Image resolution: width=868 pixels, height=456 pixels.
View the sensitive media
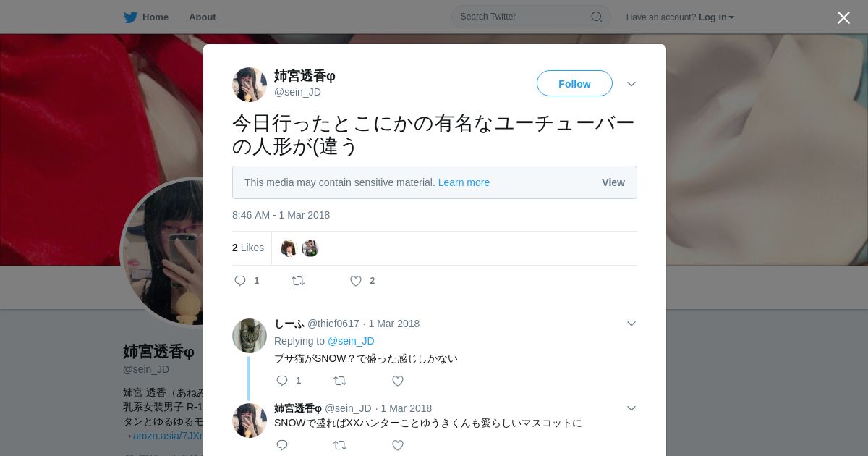coord(613,182)
